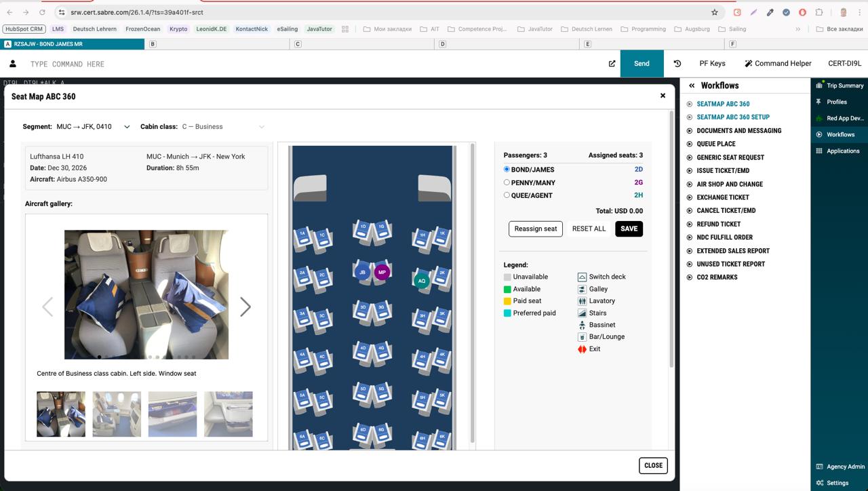Select passenger QUEE/AGENT radio button

click(507, 195)
